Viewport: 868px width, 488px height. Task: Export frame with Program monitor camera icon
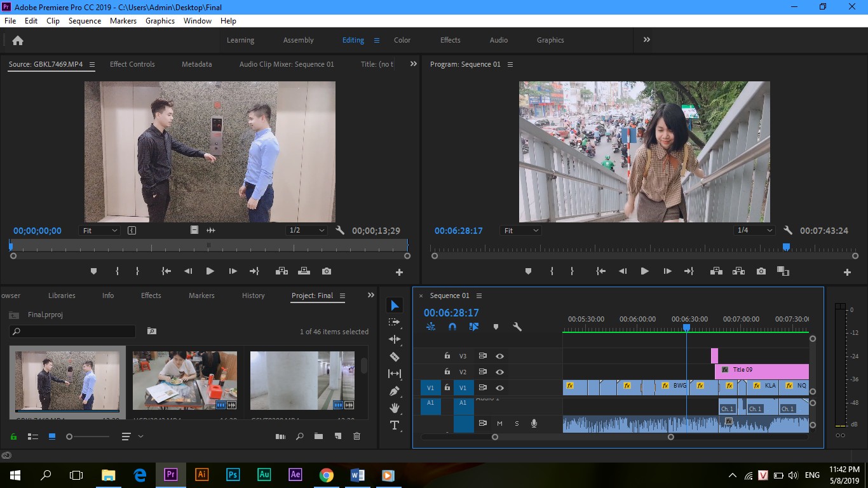pos(761,271)
